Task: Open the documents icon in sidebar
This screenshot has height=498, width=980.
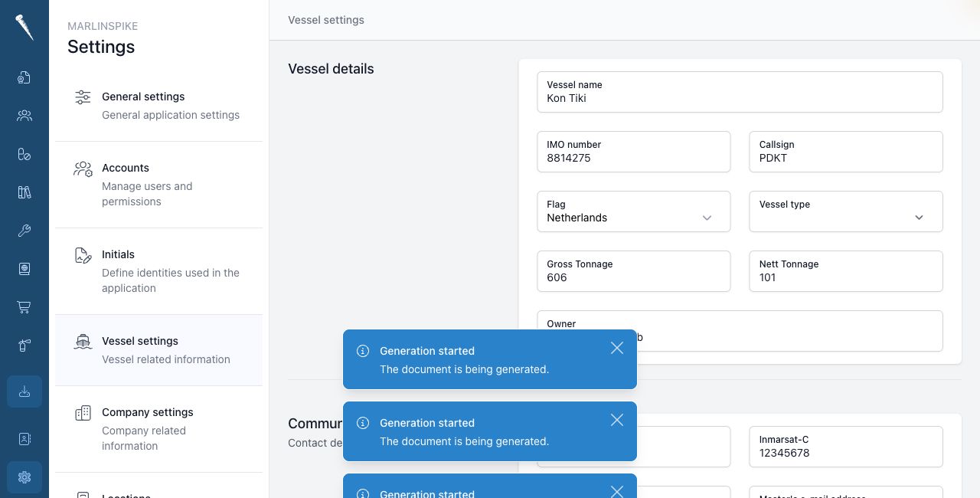Action: coord(24,77)
